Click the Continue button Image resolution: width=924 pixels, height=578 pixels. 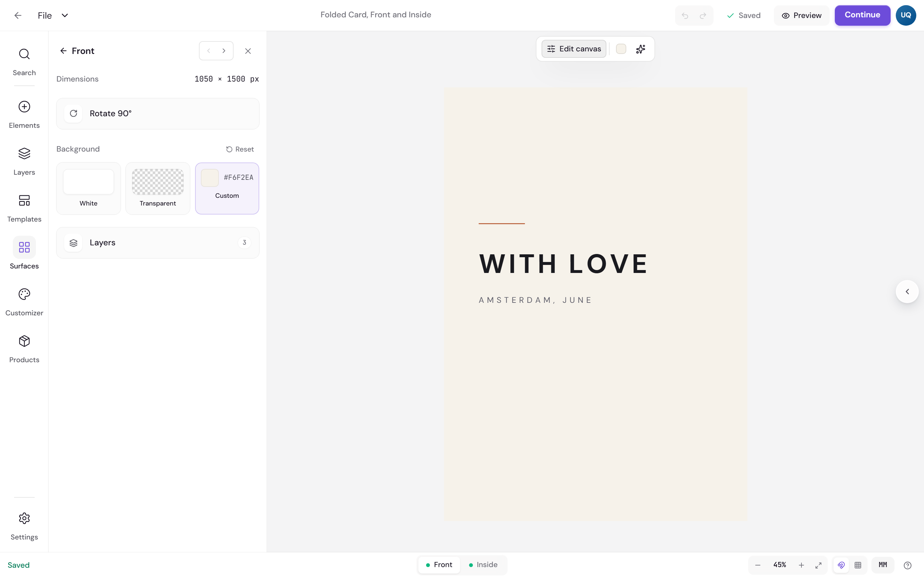click(862, 15)
